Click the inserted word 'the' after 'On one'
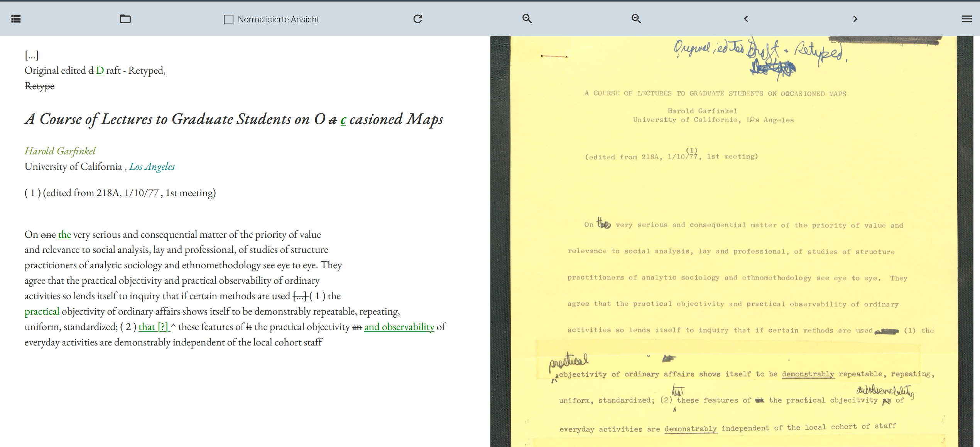980x447 pixels. pyautogui.click(x=64, y=235)
